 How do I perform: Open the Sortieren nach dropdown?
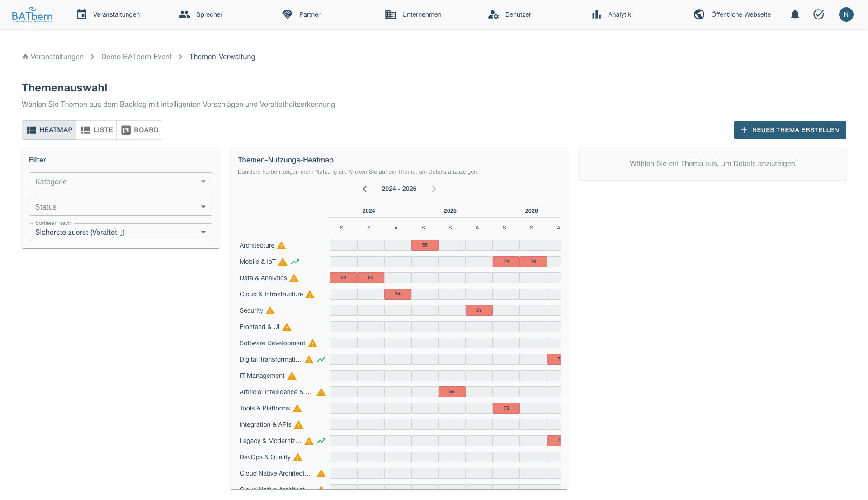tap(121, 232)
